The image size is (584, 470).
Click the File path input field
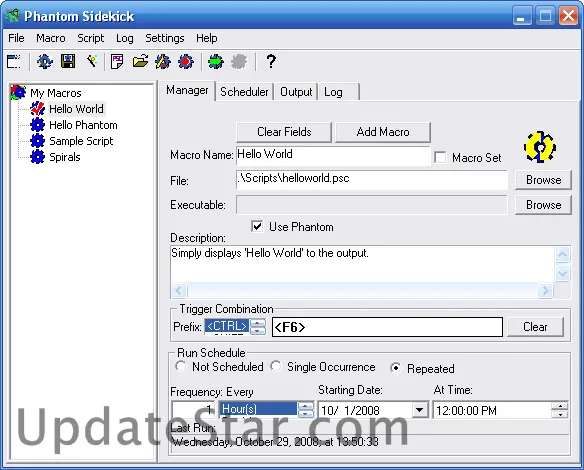point(372,180)
